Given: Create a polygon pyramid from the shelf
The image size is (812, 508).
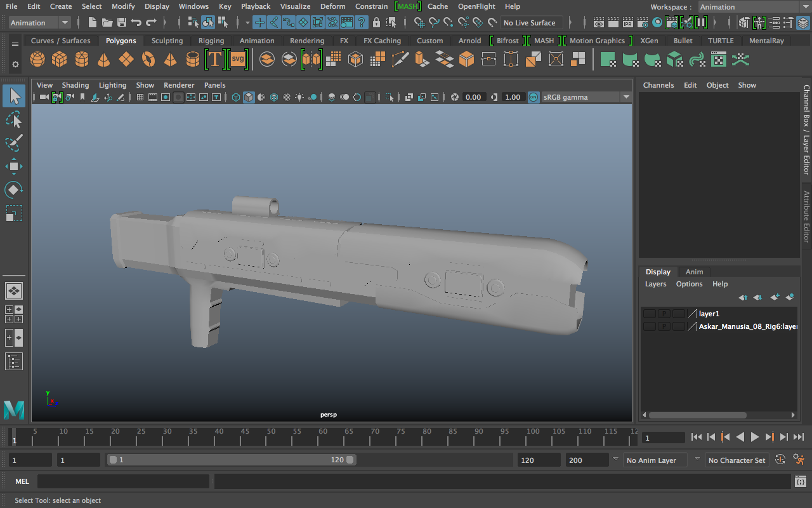Looking at the screenshot, I should [x=170, y=60].
